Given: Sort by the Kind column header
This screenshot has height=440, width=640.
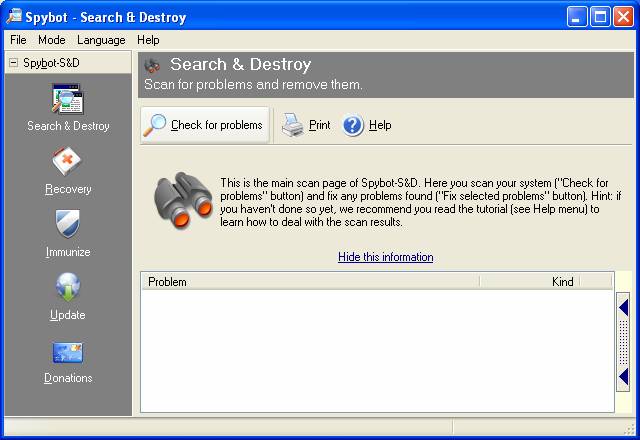Looking at the screenshot, I should (530, 282).
